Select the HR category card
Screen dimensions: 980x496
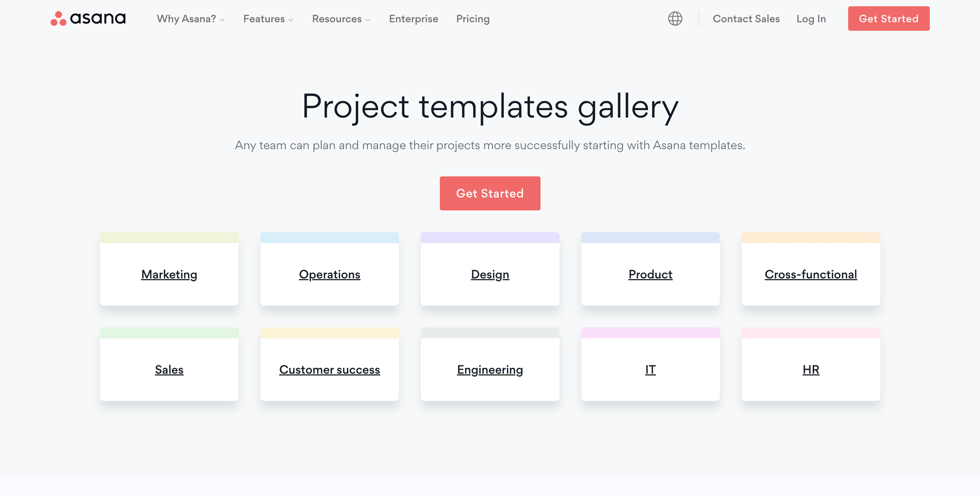click(811, 364)
